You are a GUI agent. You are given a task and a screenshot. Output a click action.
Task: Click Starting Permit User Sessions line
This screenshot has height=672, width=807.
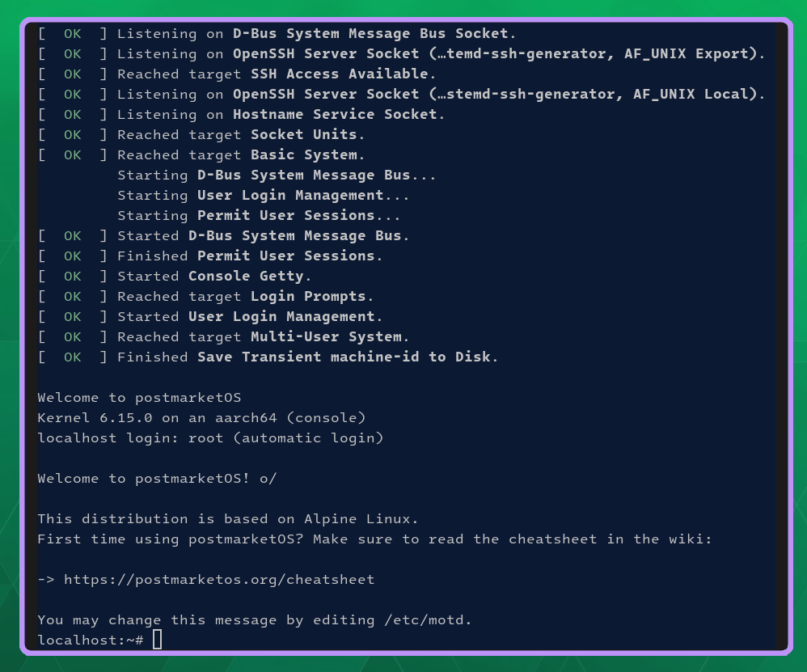tap(259, 216)
